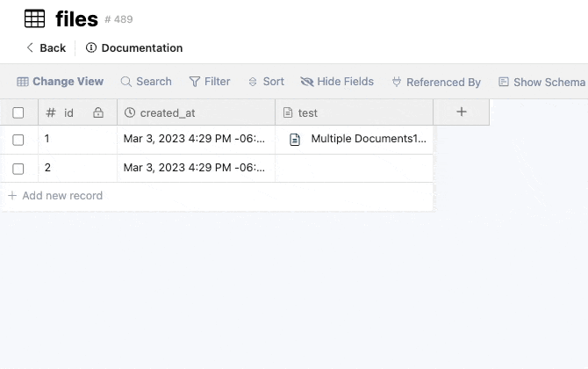The height and width of the screenshot is (369, 588).
Task: Open Hide Fields menu
Action: (x=337, y=82)
